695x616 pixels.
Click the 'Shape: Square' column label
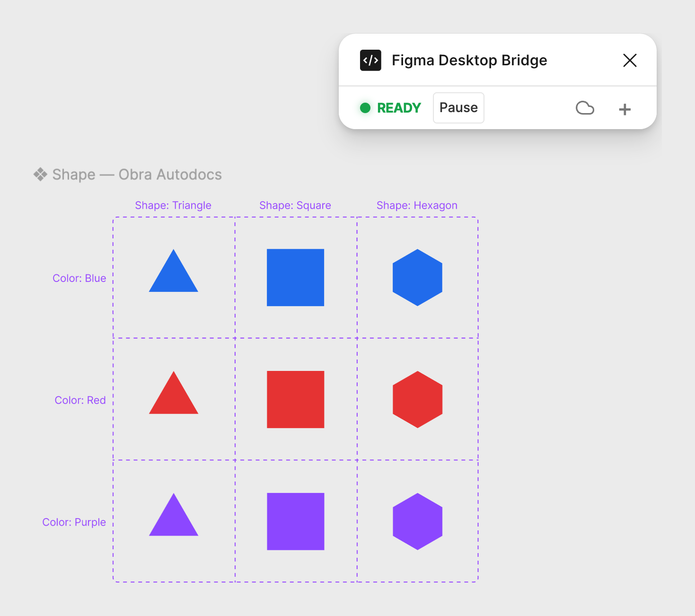[x=295, y=205]
